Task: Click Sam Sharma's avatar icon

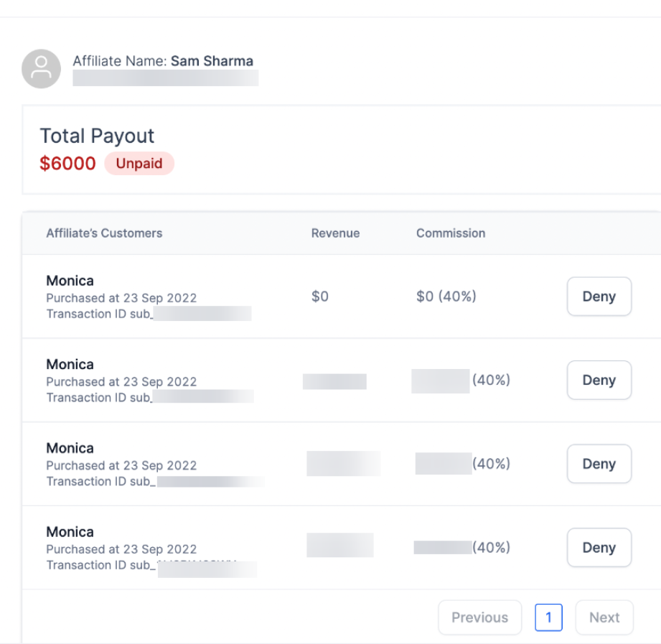Action: tap(41, 69)
